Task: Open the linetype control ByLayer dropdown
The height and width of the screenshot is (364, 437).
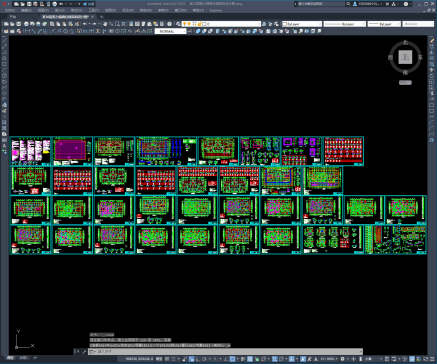Action: click(x=345, y=24)
